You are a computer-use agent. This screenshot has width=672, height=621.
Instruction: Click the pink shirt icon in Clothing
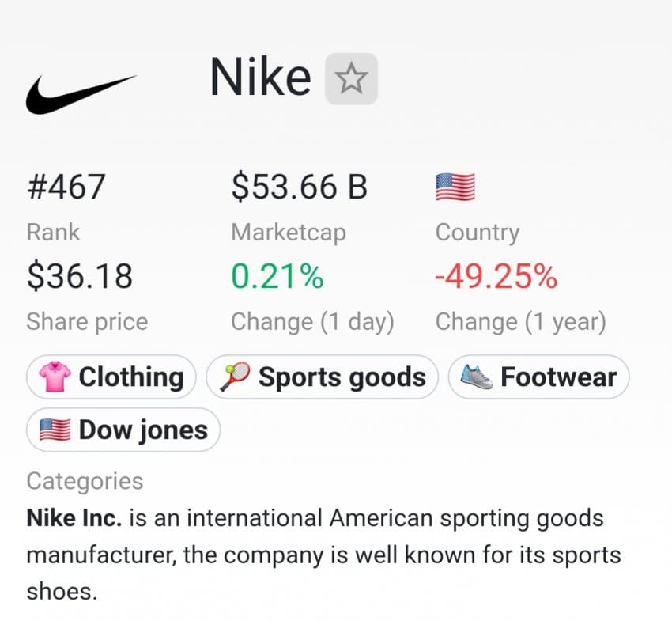(x=55, y=377)
